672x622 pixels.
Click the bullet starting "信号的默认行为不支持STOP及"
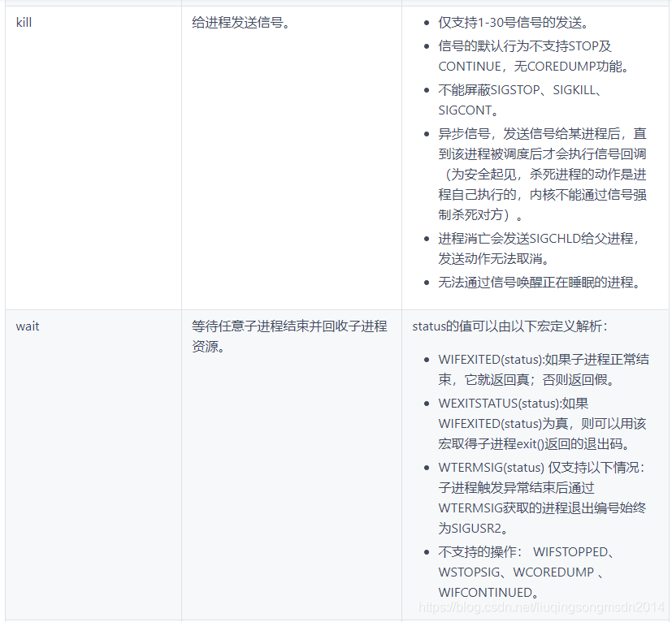[x=534, y=56]
